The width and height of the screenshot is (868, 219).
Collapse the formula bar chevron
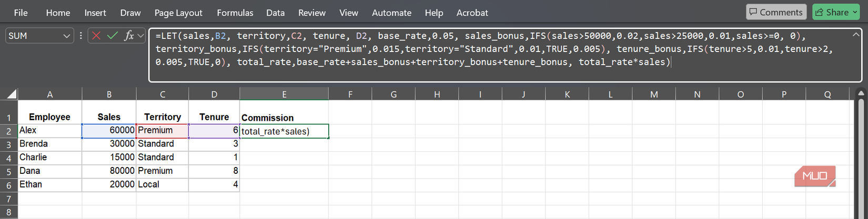point(855,35)
